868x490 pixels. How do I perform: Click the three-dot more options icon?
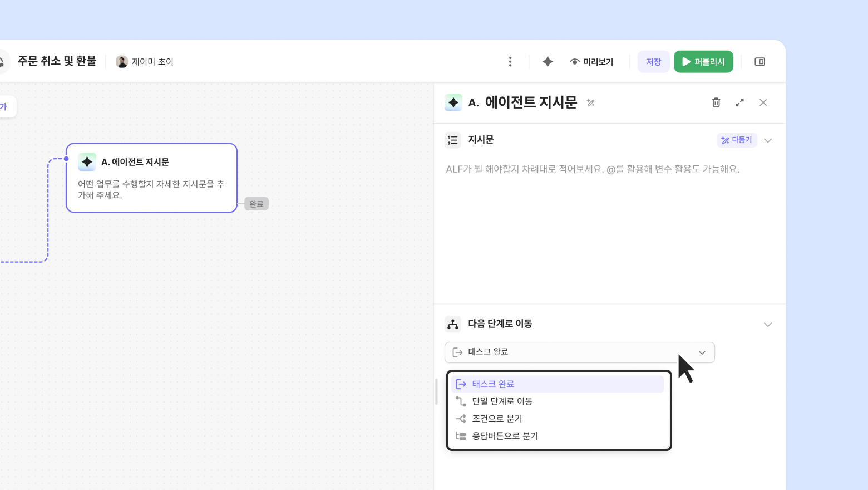click(x=510, y=62)
